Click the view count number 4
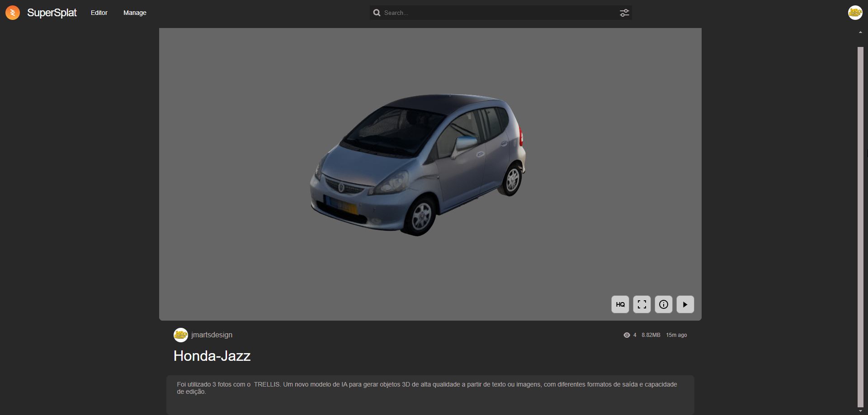Image resolution: width=868 pixels, height=415 pixels. pyautogui.click(x=635, y=335)
